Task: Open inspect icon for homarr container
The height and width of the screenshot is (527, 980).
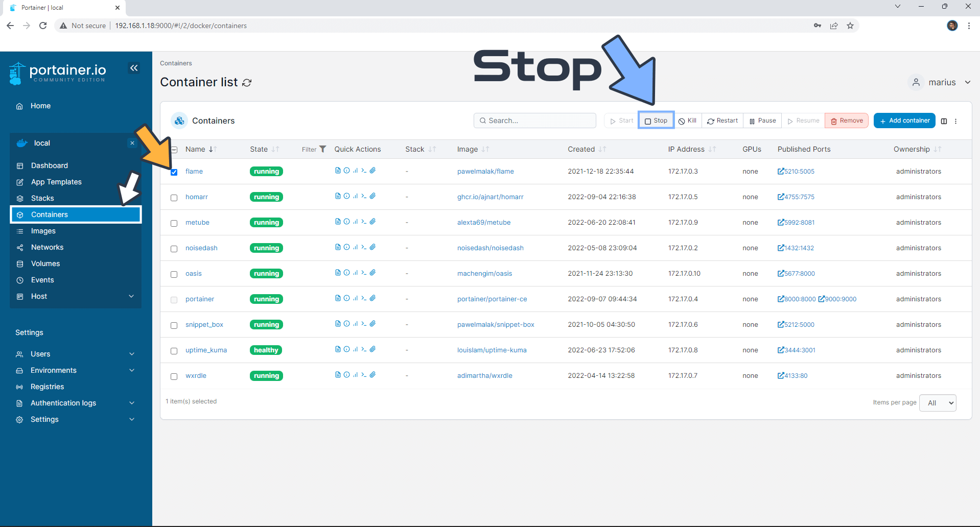Action: tap(346, 196)
